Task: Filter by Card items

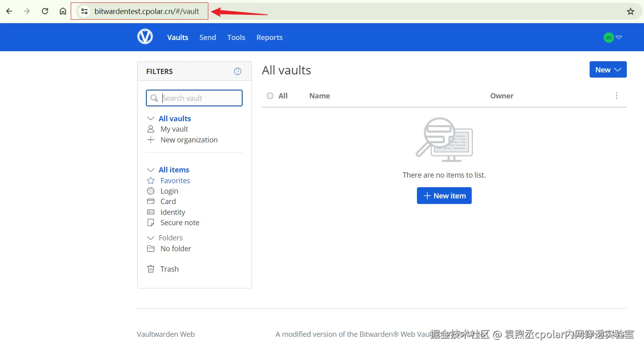Action: pyautogui.click(x=168, y=201)
